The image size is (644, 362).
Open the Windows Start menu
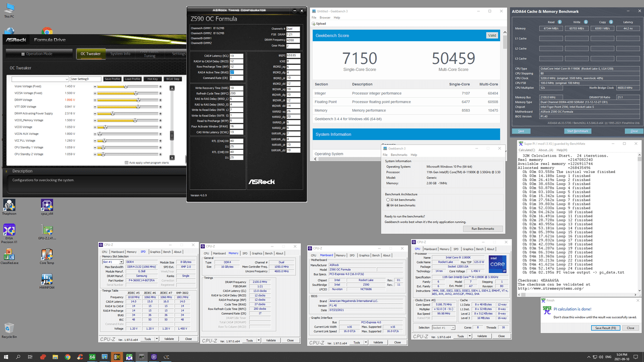(6, 357)
